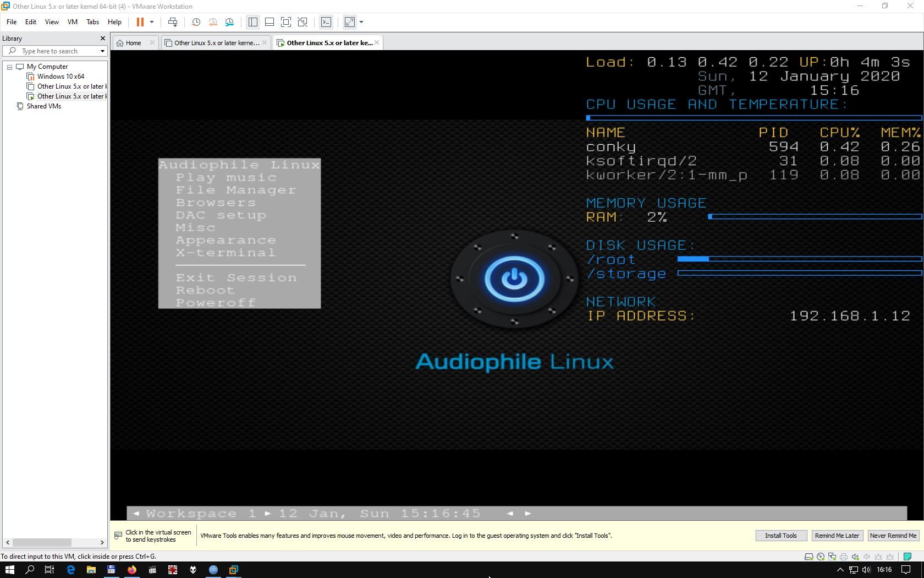Open the Help menu
Viewport: 924px width, 578px height.
tap(114, 22)
